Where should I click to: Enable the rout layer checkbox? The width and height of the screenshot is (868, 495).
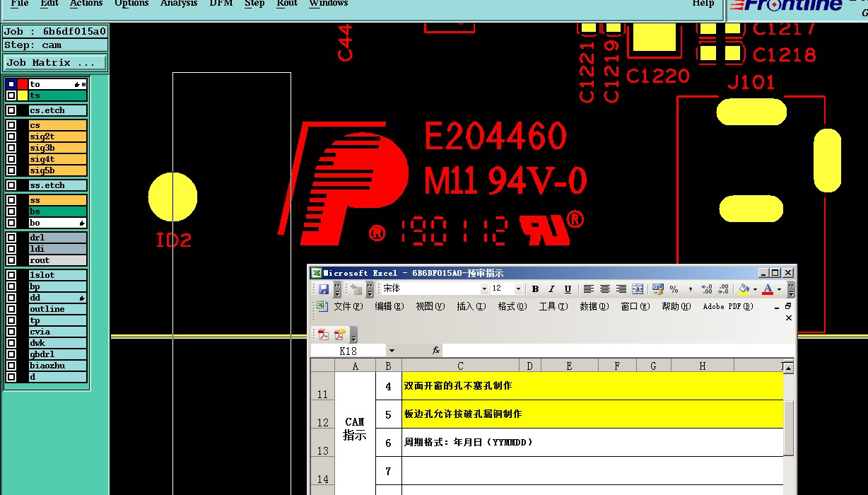click(11, 260)
